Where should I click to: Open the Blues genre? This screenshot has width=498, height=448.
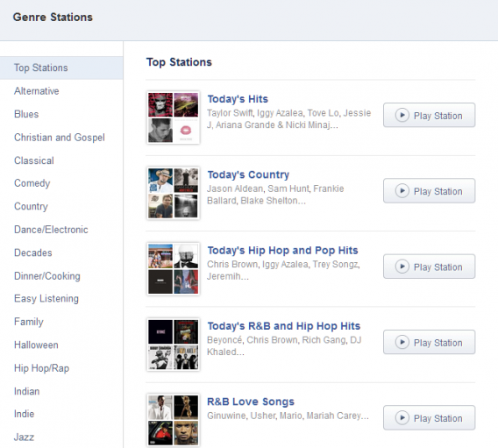click(x=26, y=114)
